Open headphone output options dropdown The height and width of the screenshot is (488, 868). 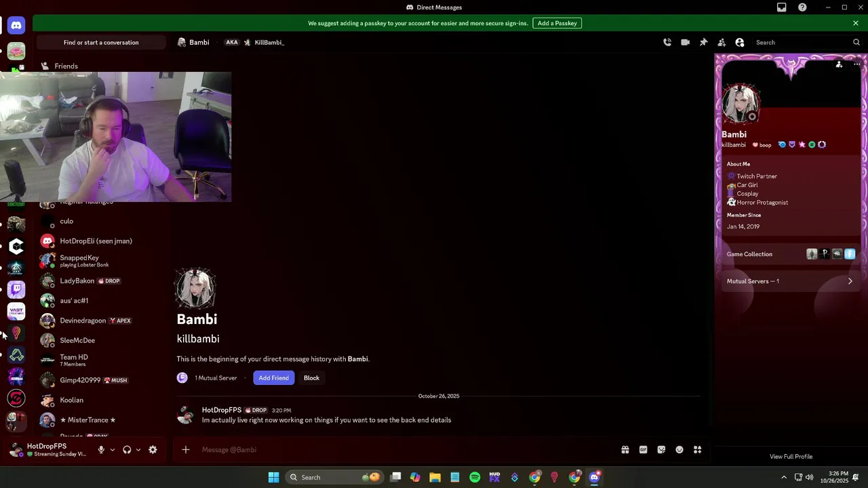tap(138, 450)
